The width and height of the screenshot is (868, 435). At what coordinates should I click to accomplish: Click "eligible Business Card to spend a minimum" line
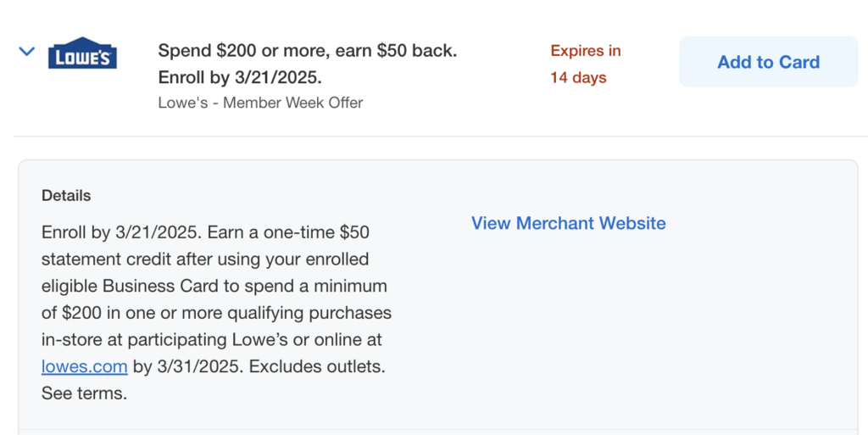(x=214, y=286)
